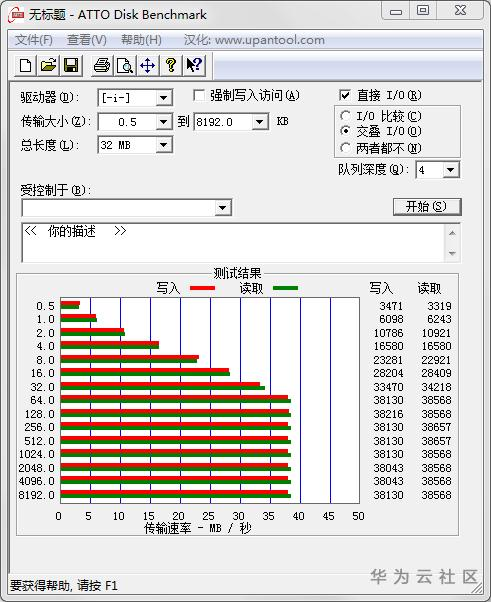Image resolution: width=491 pixels, height=602 pixels.
Task: Open a saved benchmark file icon
Action: pos(48,65)
